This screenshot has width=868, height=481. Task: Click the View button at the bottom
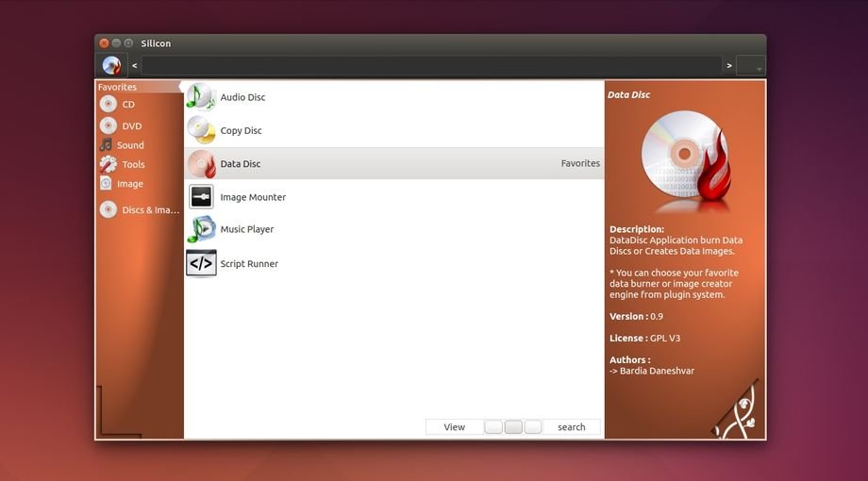pos(454,427)
